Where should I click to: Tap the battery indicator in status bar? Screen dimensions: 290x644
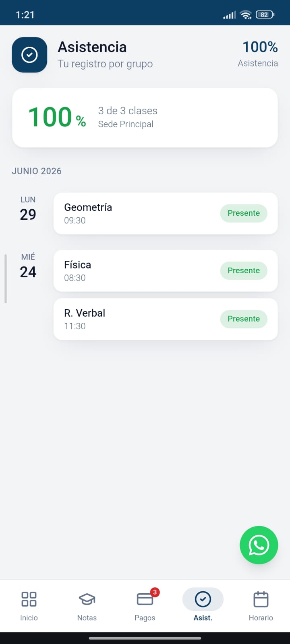pos(265,14)
